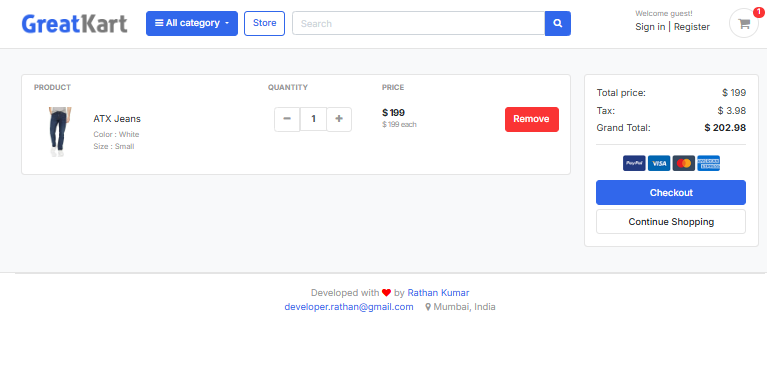Focus the Search input field
This screenshot has width=767, height=368.
419,23
